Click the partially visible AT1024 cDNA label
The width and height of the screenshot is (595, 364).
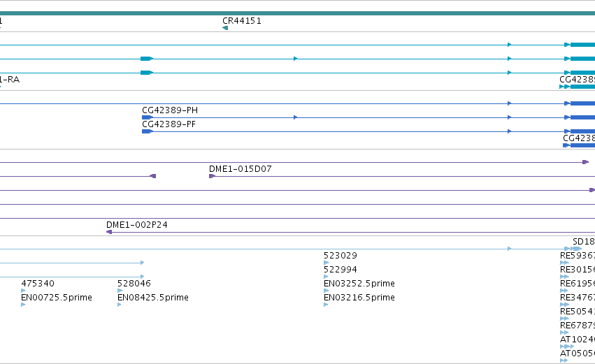[x=577, y=340]
